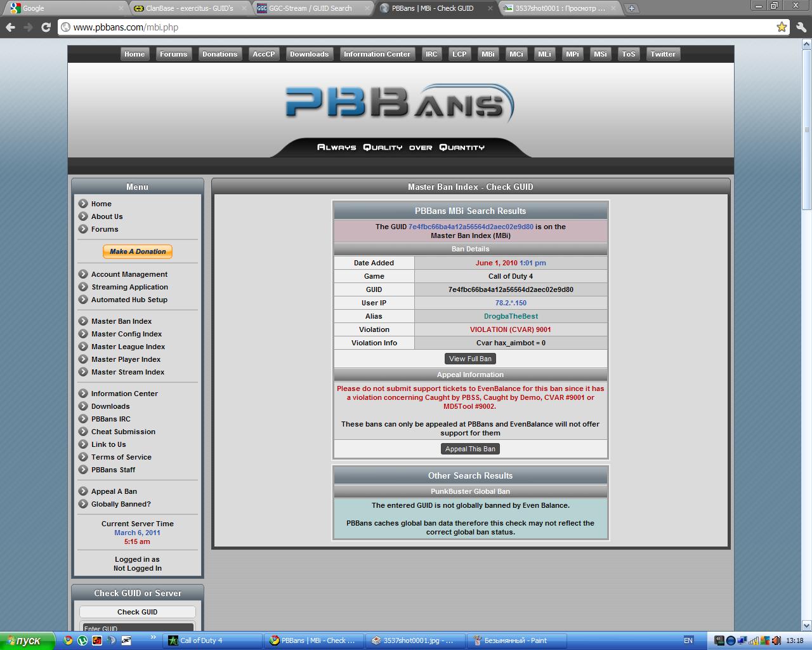Switch to the ClanBase exercitus GUID's tab
812x650 pixels.
tap(190, 8)
